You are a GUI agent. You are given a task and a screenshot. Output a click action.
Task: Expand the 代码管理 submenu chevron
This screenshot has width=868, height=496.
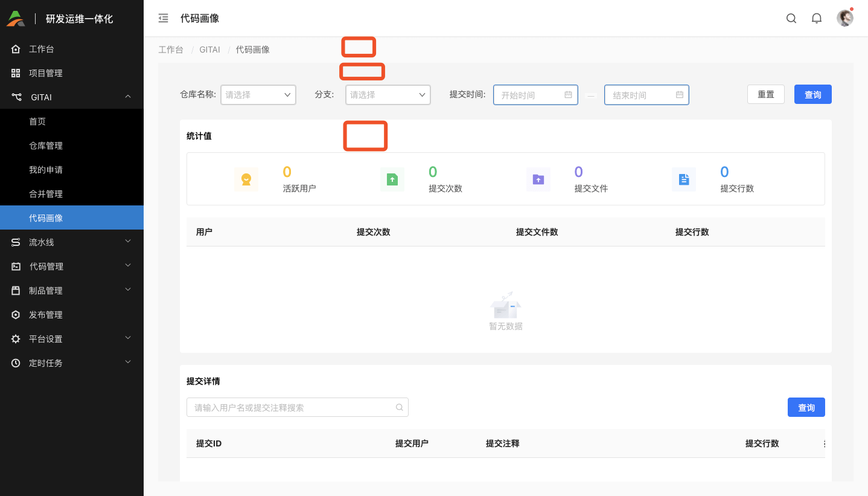(x=128, y=265)
